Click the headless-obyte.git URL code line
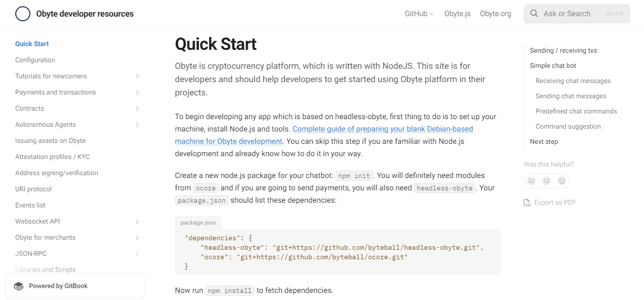This screenshot has width=644, height=300. (x=342, y=247)
